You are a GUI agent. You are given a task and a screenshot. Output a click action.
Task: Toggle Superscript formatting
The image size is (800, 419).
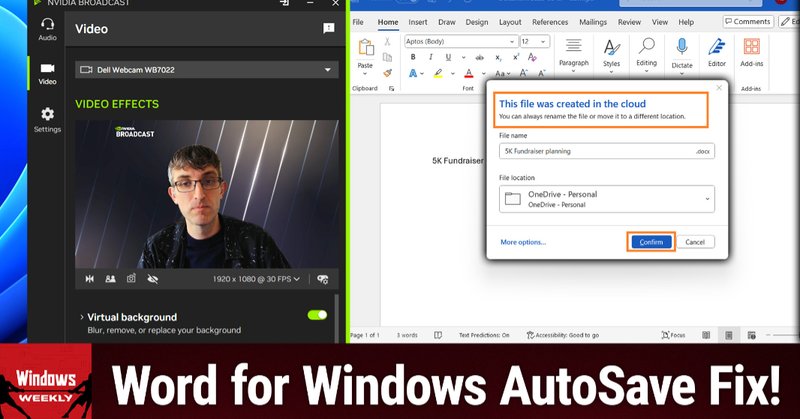pyautogui.click(x=516, y=57)
